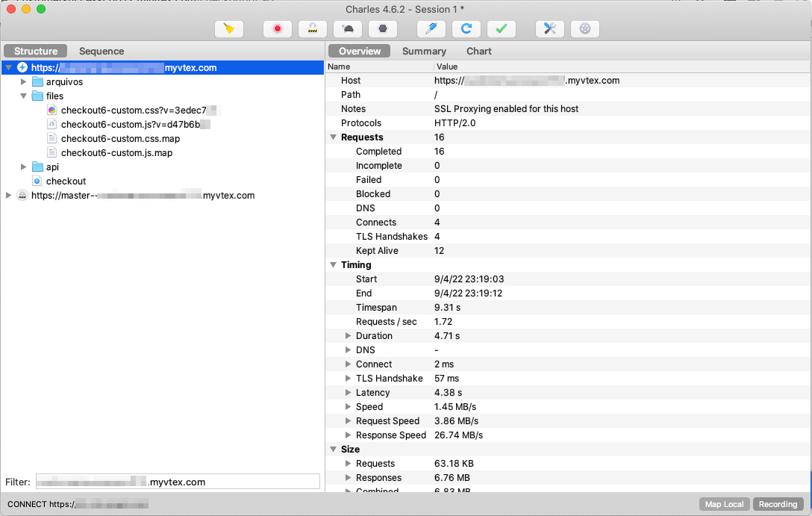The image size is (812, 516).
Task: Toggle SSL Proxying padlock icon
Action: pos(313,28)
